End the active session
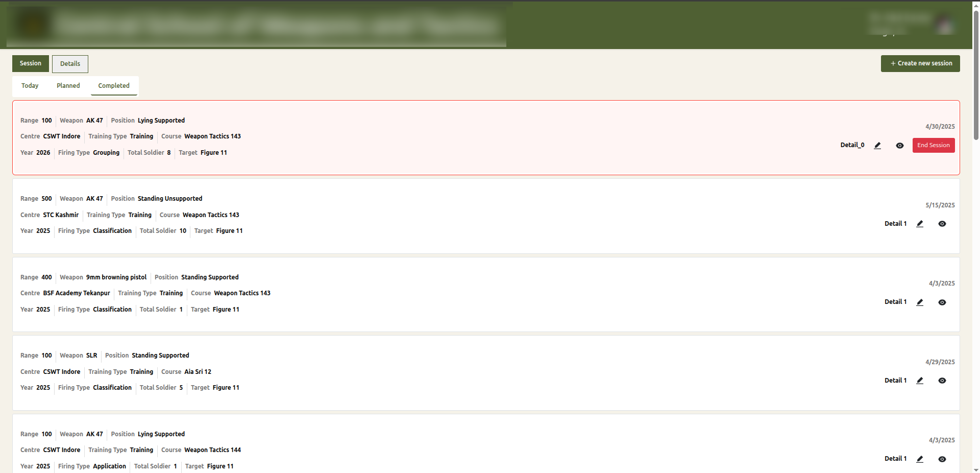The width and height of the screenshot is (980, 473). (x=934, y=146)
